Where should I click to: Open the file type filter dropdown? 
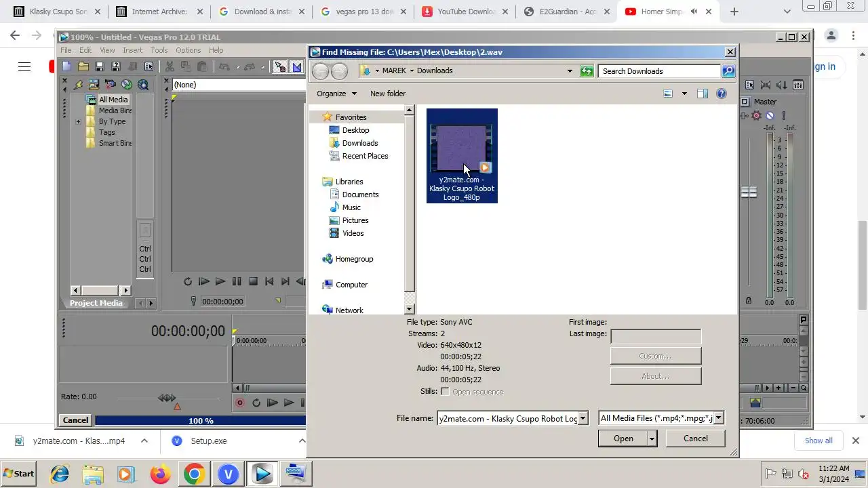[x=719, y=418]
